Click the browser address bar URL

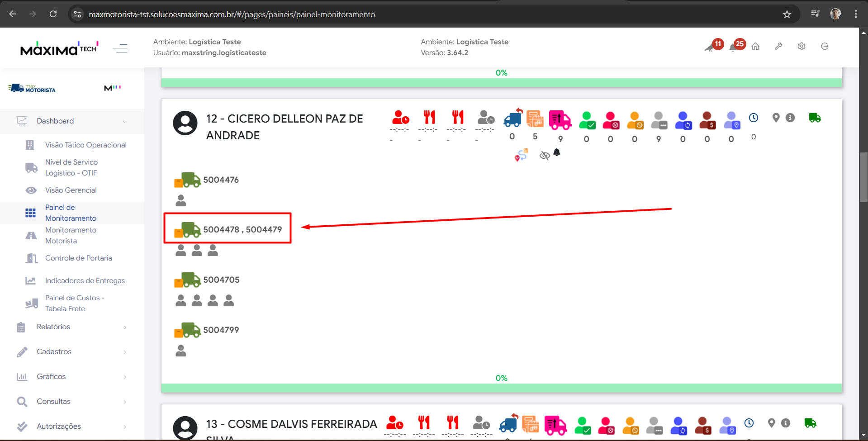tap(232, 14)
